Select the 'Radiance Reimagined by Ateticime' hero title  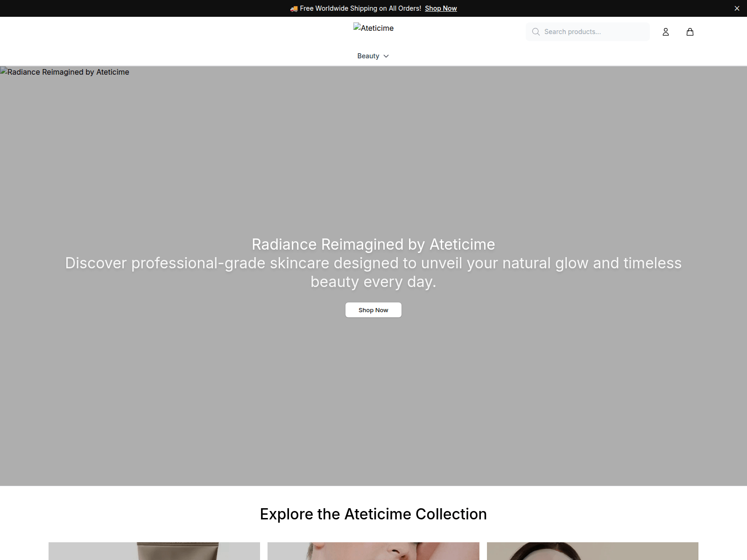[373, 245]
